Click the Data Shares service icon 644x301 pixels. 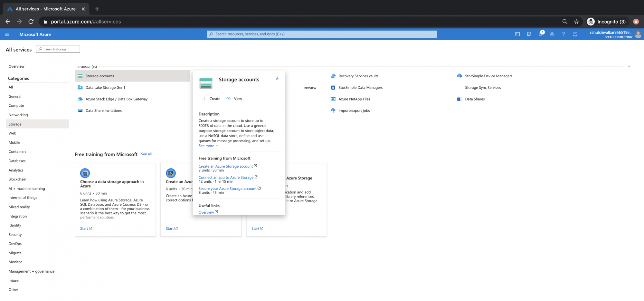pos(459,99)
